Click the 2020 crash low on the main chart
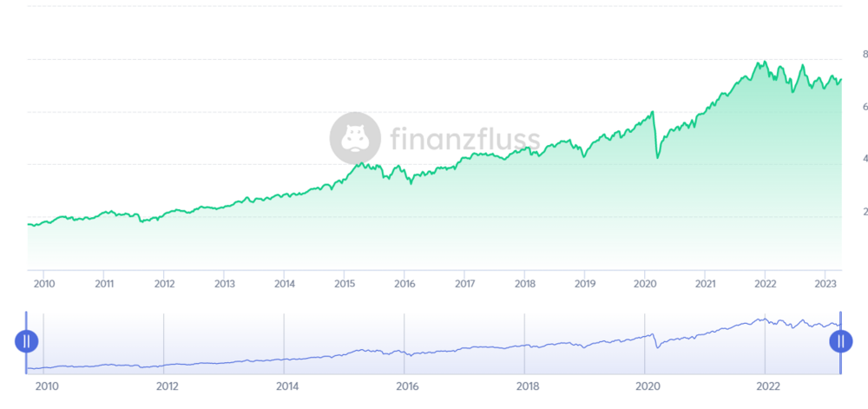 658,158
